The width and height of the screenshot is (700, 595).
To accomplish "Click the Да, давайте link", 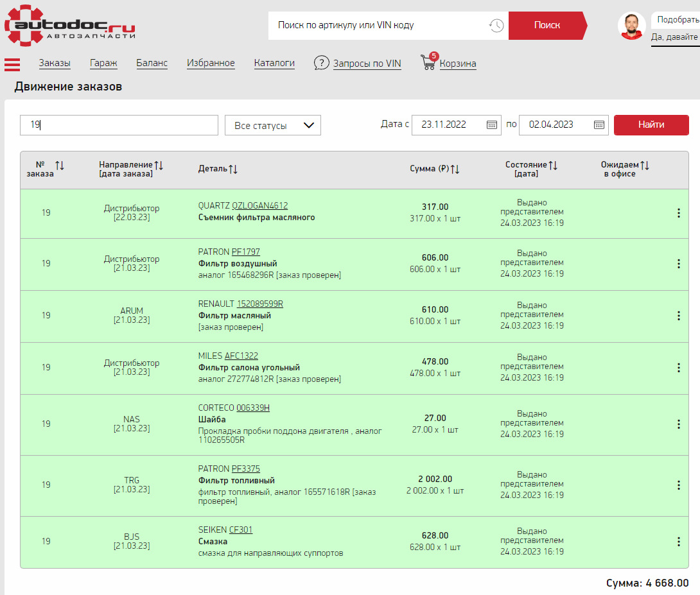I will (x=674, y=37).
